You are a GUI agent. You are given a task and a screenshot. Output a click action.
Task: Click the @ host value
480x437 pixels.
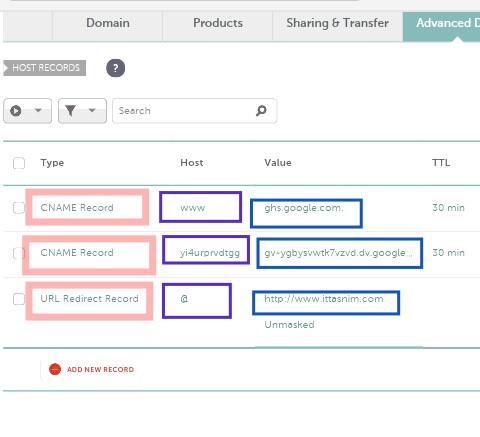184,299
